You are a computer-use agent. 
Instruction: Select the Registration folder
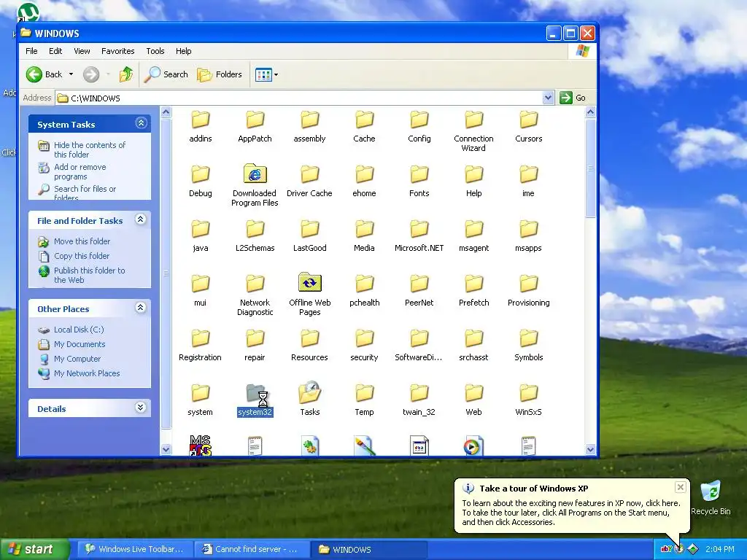pos(200,345)
